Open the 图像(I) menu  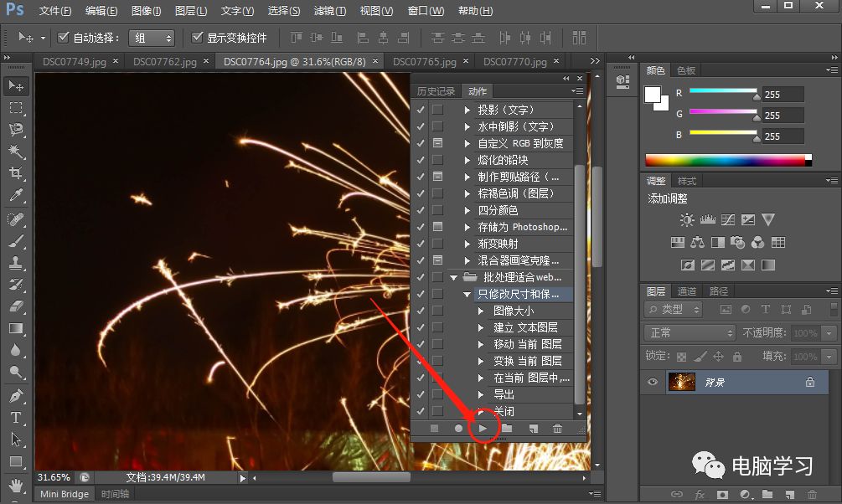(x=146, y=11)
